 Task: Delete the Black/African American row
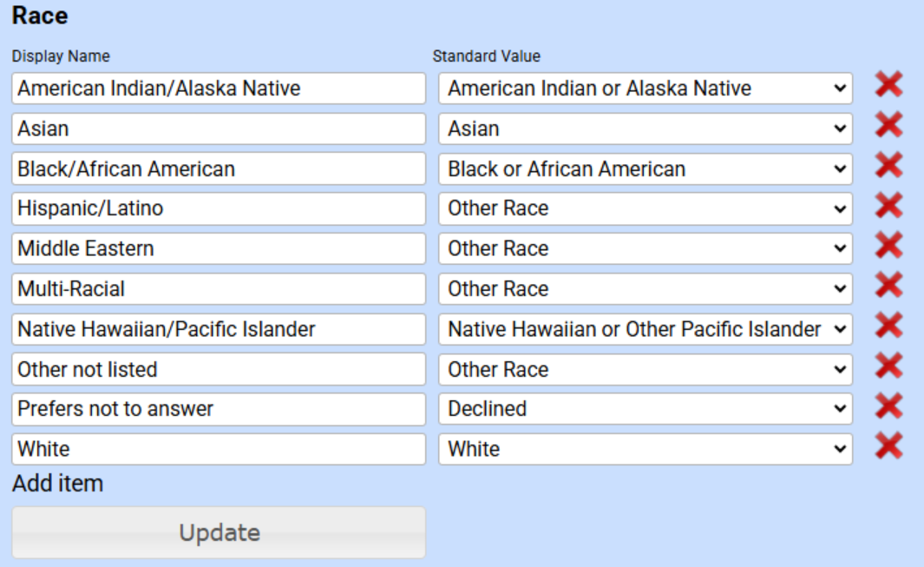tap(888, 165)
